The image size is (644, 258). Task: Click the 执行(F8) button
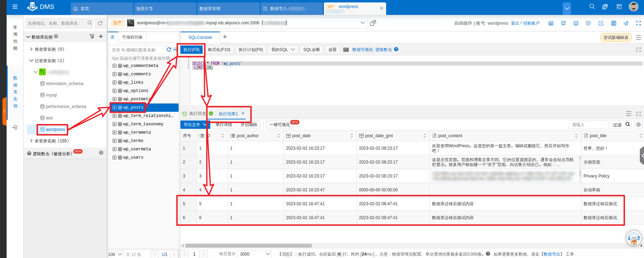tap(191, 49)
